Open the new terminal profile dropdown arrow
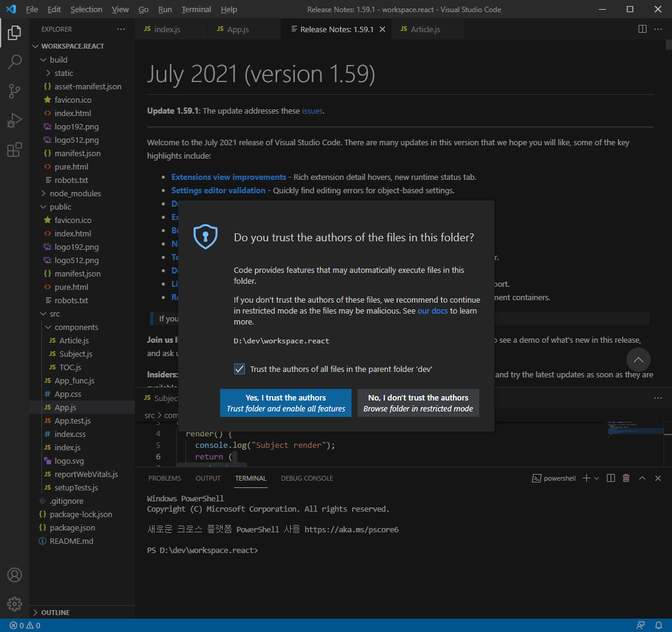Viewport: 672px width, 632px height. (x=597, y=478)
